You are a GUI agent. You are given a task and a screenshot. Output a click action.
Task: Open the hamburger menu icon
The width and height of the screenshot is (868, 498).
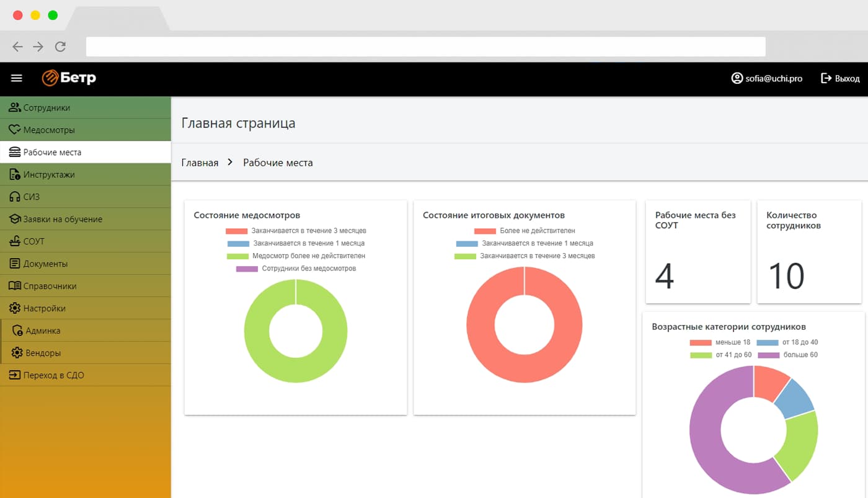pos(17,78)
